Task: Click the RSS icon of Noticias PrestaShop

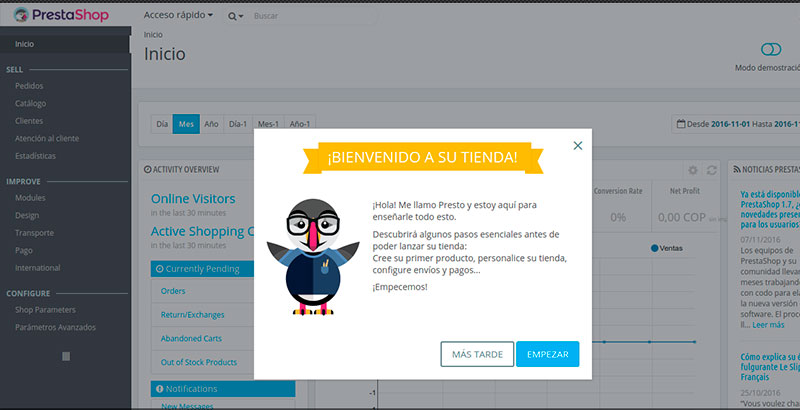Action: point(737,169)
